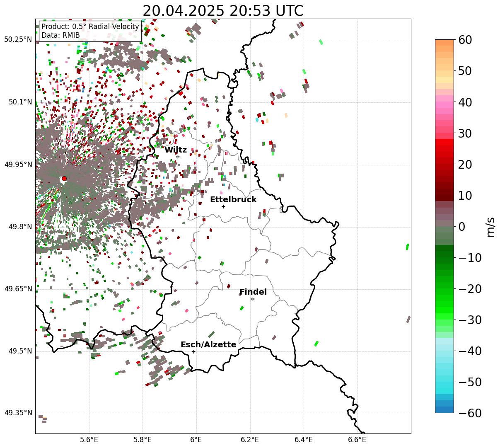The image size is (500, 448).
Task: Click the pink 40 m/s colorbar band
Action: [x=444, y=102]
